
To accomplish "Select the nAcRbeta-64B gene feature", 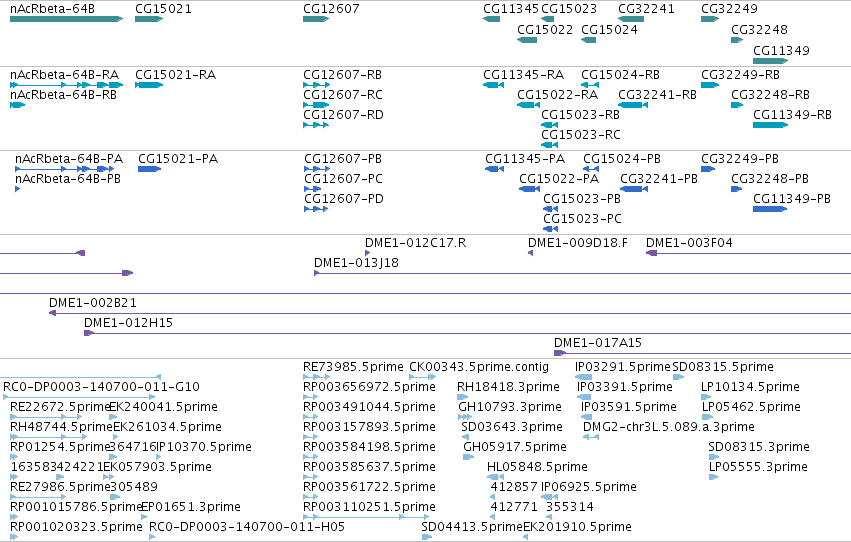I will pyautogui.click(x=66, y=19).
